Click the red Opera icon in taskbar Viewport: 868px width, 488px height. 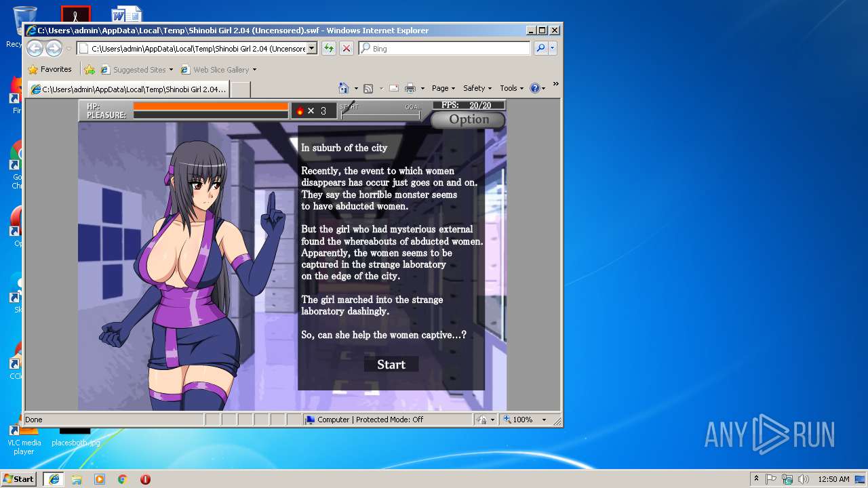[x=145, y=479]
